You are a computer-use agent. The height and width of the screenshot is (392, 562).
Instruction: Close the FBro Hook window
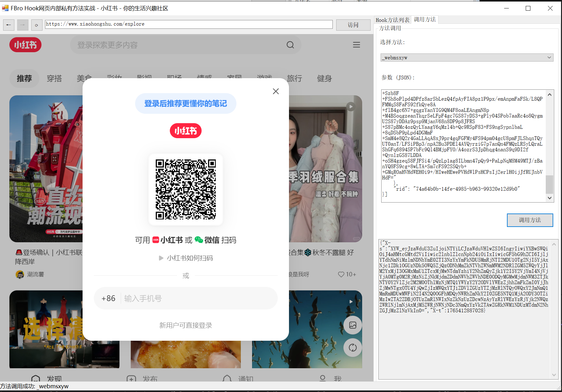tap(550, 8)
